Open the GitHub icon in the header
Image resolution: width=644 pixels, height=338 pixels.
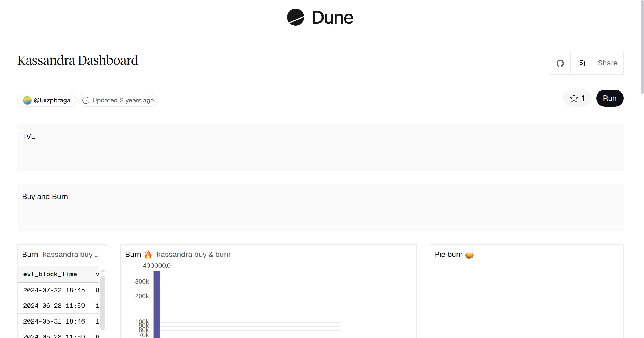[560, 63]
